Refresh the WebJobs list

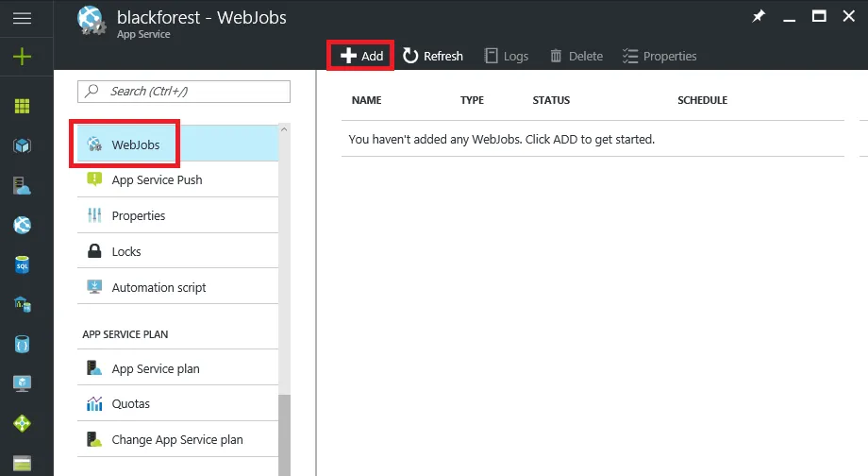433,56
